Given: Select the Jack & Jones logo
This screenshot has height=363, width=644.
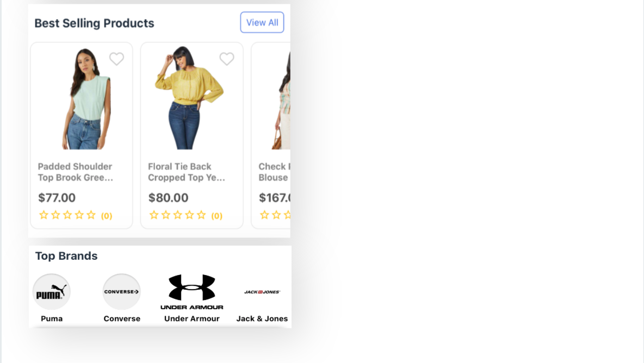Looking at the screenshot, I should 262,292.
